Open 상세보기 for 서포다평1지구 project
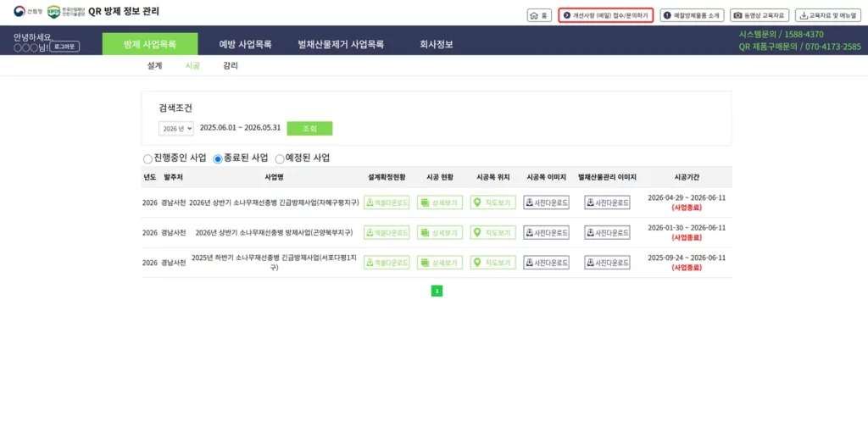 coord(440,263)
